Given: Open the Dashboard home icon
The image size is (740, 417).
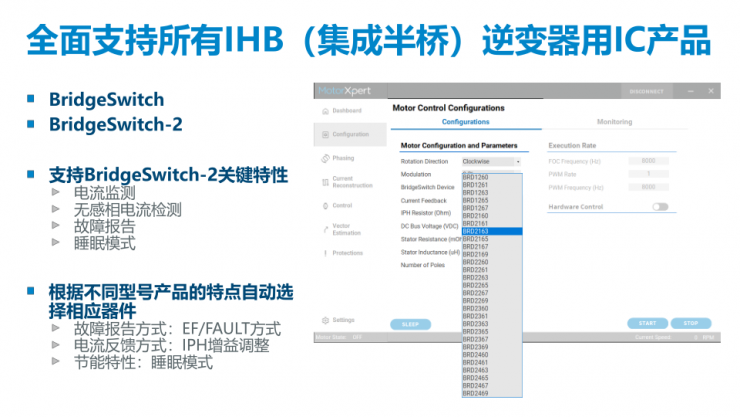Looking at the screenshot, I should (x=324, y=110).
